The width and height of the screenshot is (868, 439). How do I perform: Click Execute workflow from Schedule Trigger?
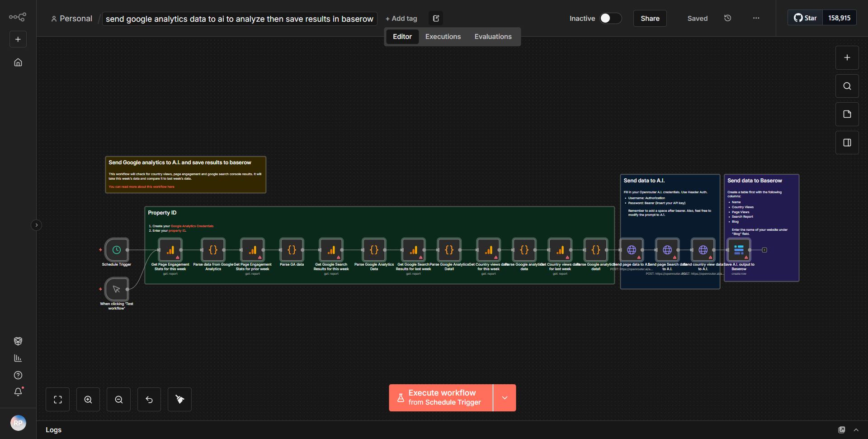coord(441,398)
